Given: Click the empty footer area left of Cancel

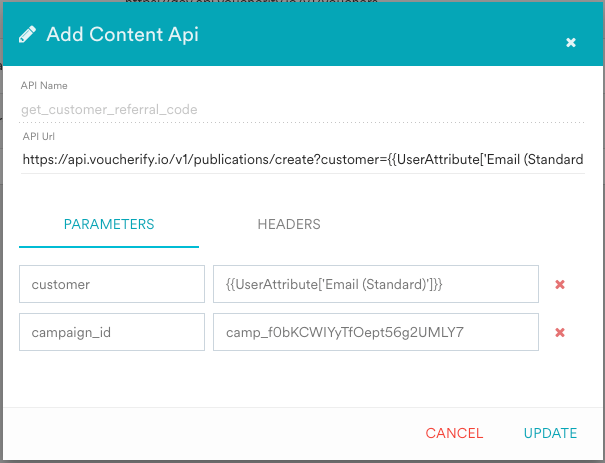Looking at the screenshot, I should tap(200, 433).
